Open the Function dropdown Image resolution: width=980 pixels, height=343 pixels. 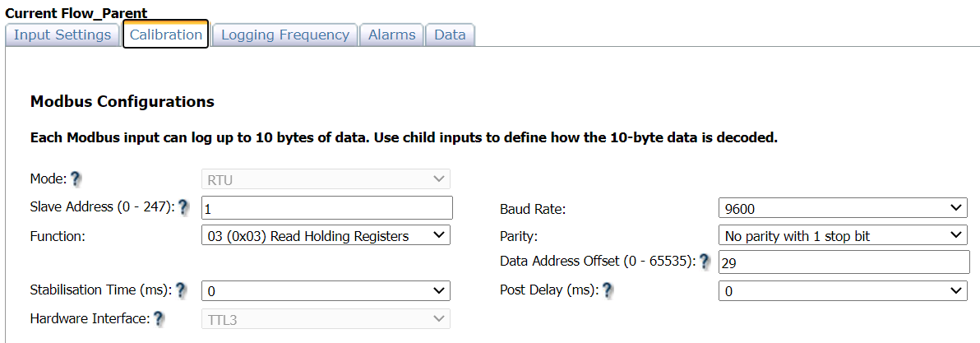326,236
